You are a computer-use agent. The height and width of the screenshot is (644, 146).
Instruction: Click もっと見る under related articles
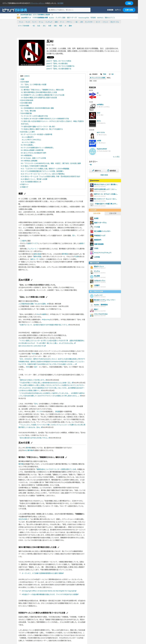coord(116,157)
